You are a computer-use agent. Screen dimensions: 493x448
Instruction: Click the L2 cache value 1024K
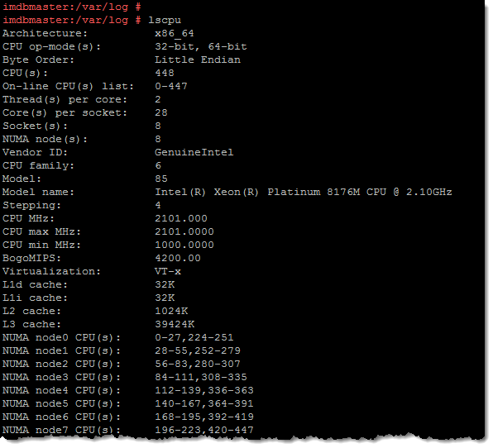[171, 311]
